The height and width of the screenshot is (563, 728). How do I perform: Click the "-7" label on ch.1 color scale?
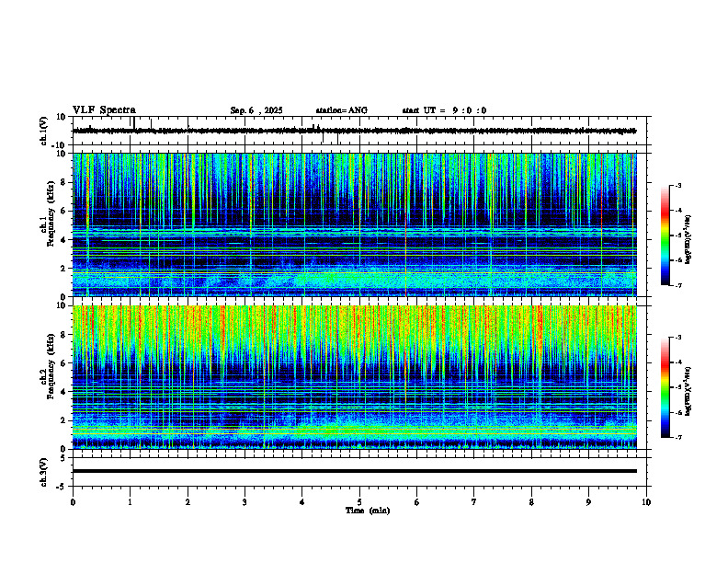[x=678, y=285]
